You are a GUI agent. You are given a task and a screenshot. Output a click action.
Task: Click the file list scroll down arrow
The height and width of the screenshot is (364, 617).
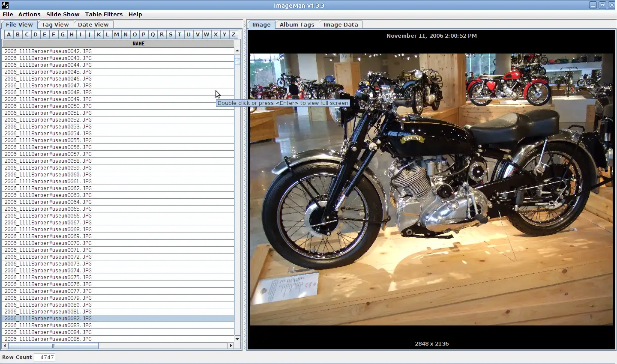pos(237,339)
